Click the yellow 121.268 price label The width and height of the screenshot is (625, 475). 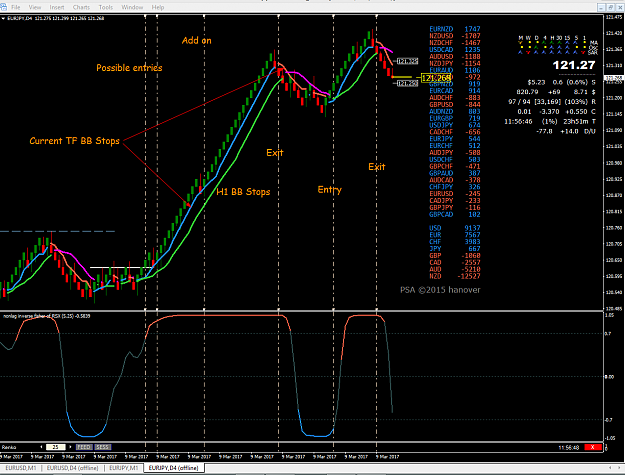pyautogui.click(x=436, y=78)
